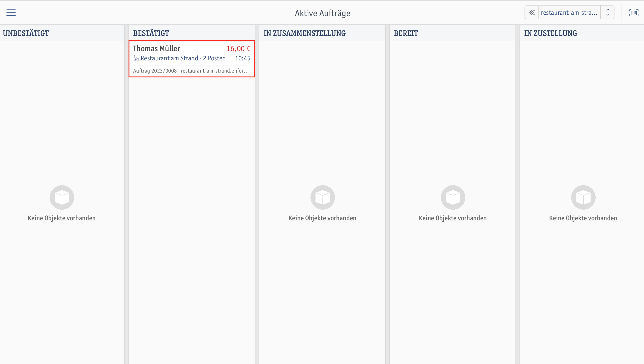644x364 pixels.
Task: Click the IN ZUSTELLUNG column header
Action: pos(550,33)
